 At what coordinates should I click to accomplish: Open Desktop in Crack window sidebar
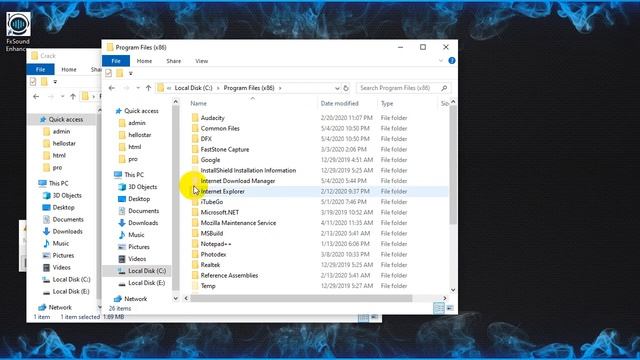click(63, 207)
